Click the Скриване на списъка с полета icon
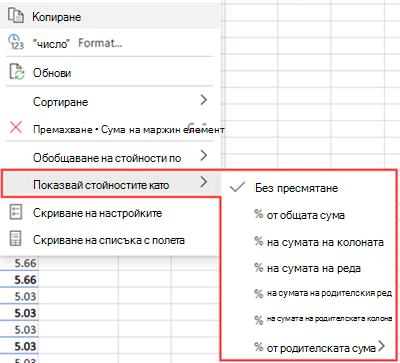 click(x=15, y=239)
